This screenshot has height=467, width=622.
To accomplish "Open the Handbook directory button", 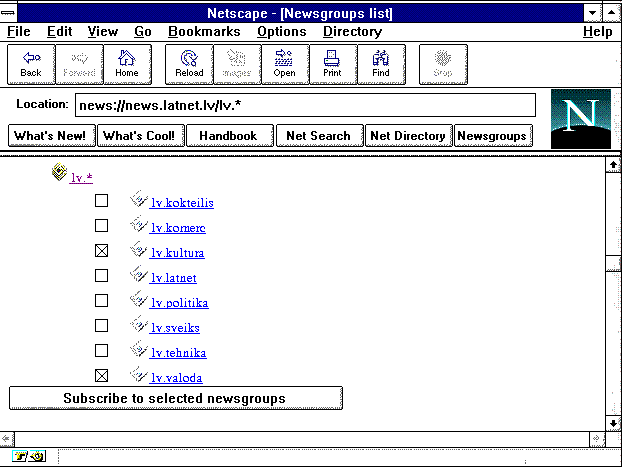I will point(230,136).
